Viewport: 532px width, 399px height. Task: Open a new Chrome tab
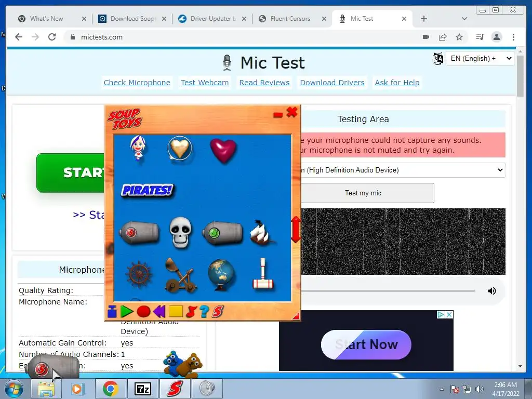pyautogui.click(x=424, y=19)
